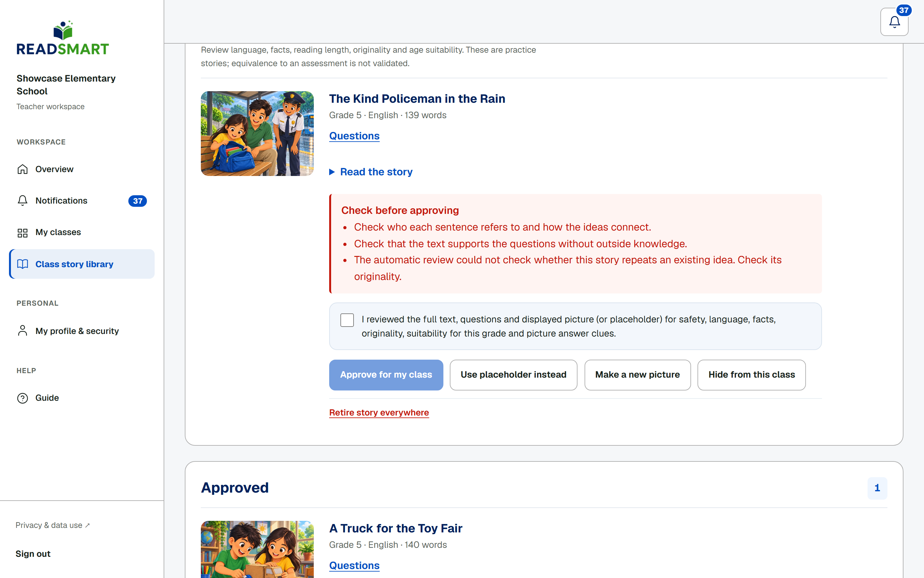Click Use placeholder instead button
Viewport: 924px width, 578px height.
pos(513,375)
